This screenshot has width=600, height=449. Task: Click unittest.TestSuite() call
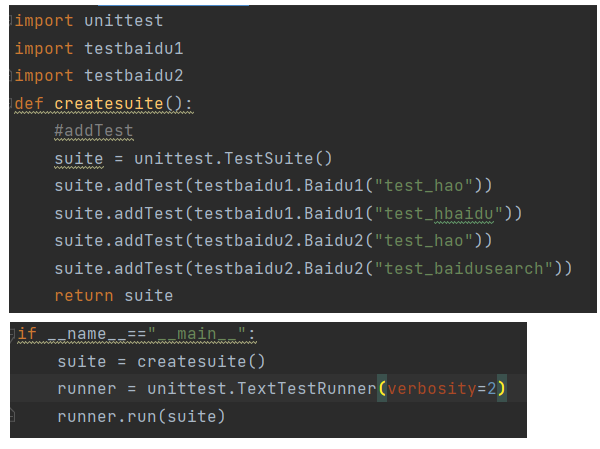[233, 158]
